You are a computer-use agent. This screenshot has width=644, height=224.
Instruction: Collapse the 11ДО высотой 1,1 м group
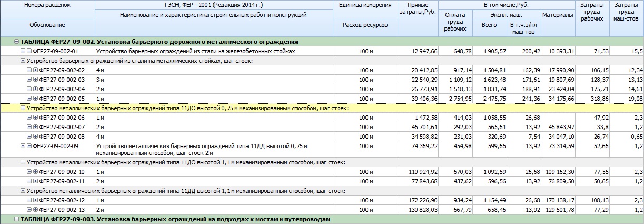coord(23,162)
